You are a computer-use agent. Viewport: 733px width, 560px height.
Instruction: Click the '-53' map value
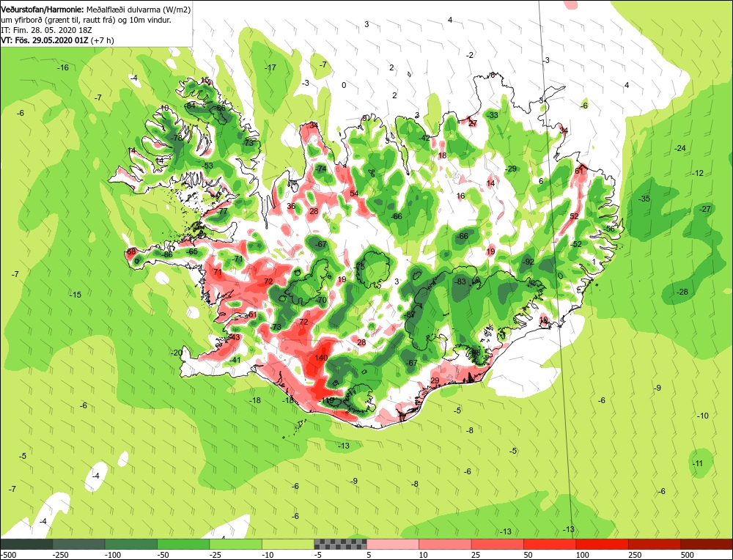tap(207, 166)
